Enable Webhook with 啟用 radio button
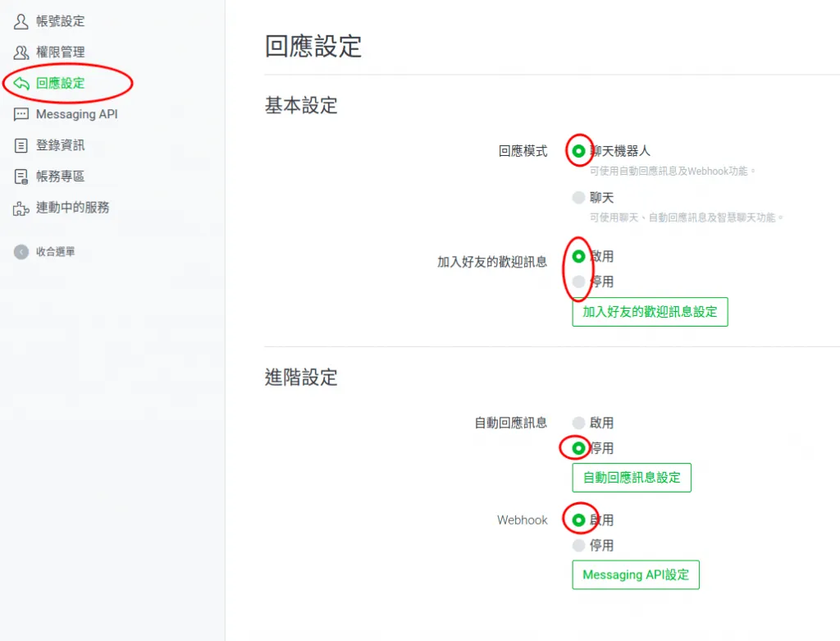This screenshot has width=840, height=641. pos(579,520)
